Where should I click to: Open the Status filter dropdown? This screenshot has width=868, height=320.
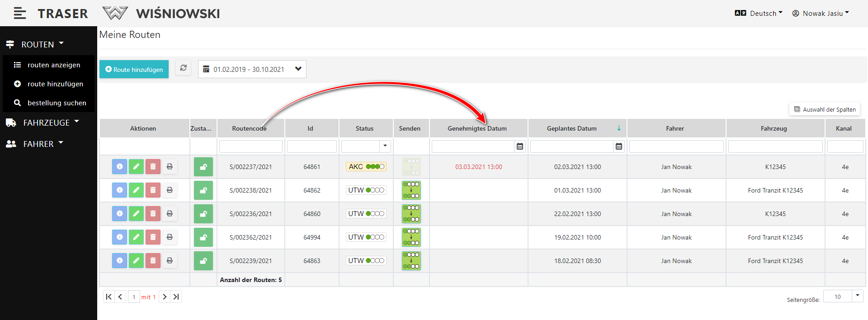pyautogui.click(x=385, y=146)
